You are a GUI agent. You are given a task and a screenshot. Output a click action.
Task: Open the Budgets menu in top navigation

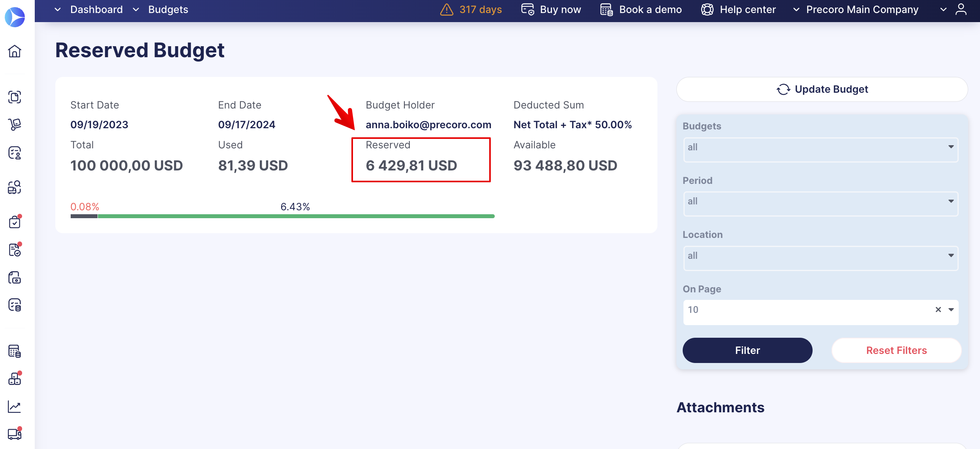click(x=168, y=9)
